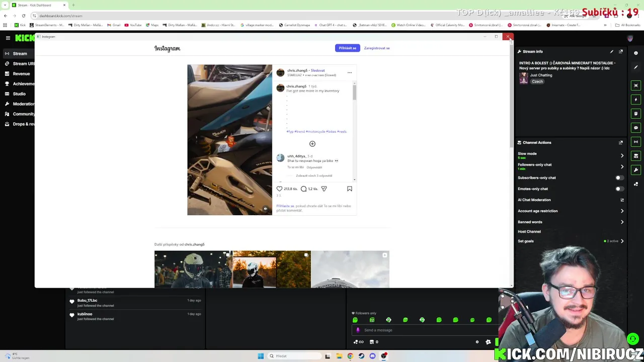The width and height of the screenshot is (644, 362).
Task: Reload the browser page
Action: pos(23,16)
